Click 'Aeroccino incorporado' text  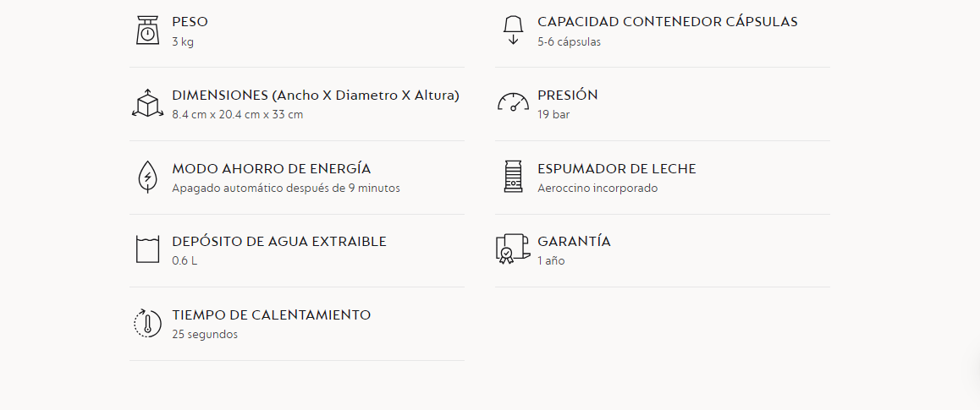tap(597, 188)
